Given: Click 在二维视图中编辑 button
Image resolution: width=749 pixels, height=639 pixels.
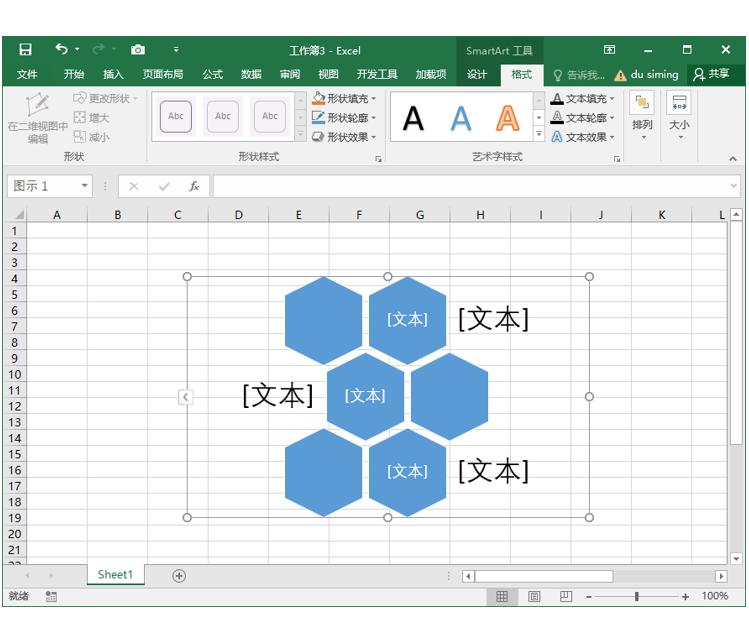Looking at the screenshot, I should [x=38, y=118].
